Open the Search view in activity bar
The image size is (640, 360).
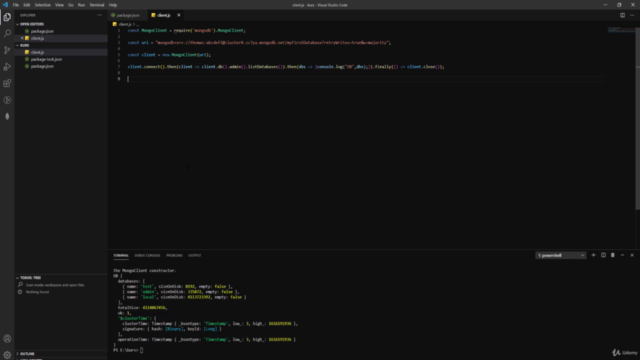tap(7, 33)
